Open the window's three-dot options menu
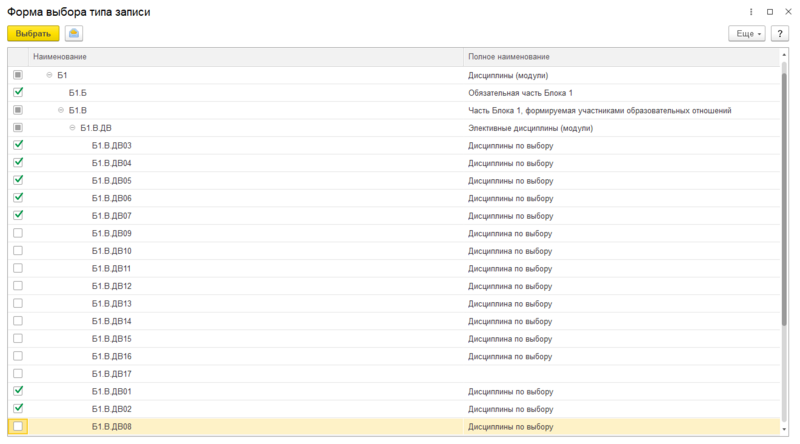800x444 pixels. [735, 10]
